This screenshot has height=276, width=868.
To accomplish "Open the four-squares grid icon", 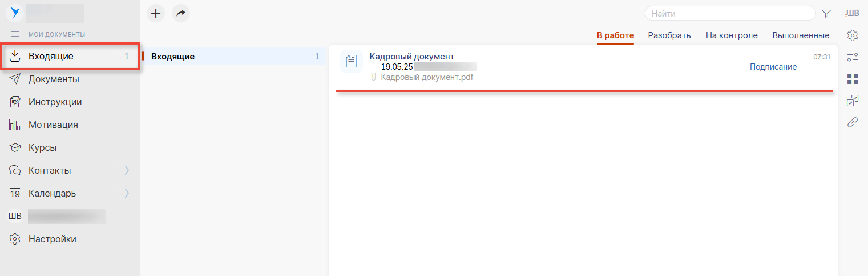I will click(853, 78).
